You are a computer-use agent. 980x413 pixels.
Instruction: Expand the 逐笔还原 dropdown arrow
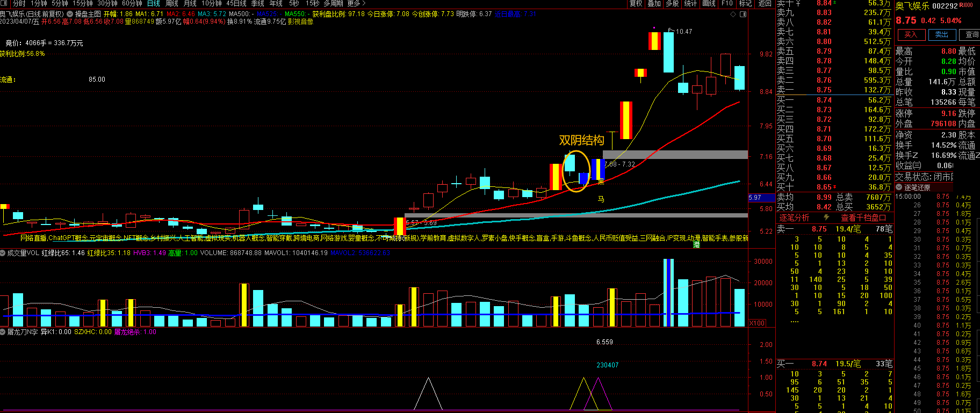tap(899, 187)
